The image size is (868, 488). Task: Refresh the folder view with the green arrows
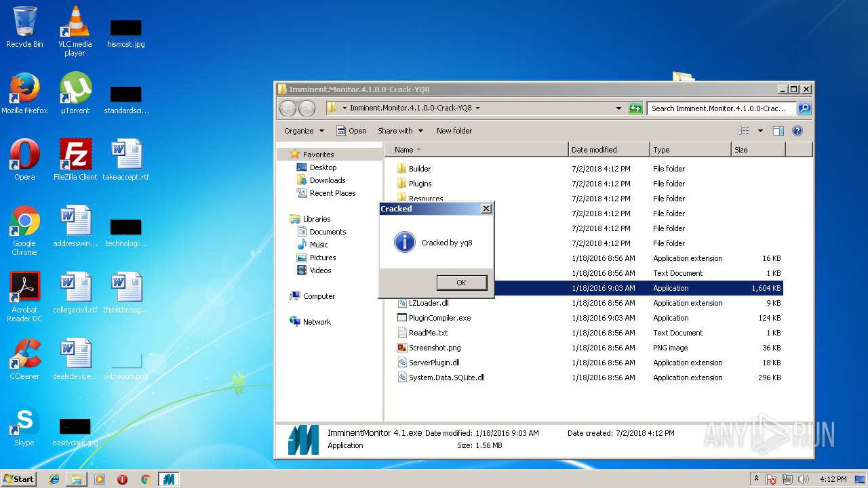coord(635,108)
